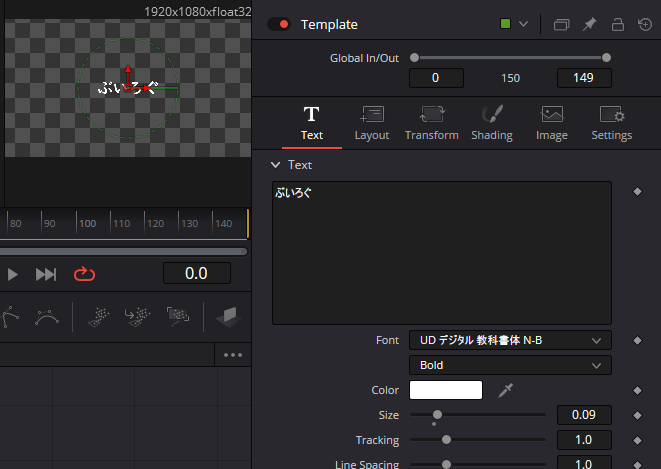661x469 pixels.
Task: Add keyframe for the styled text field
Action: 637,192
